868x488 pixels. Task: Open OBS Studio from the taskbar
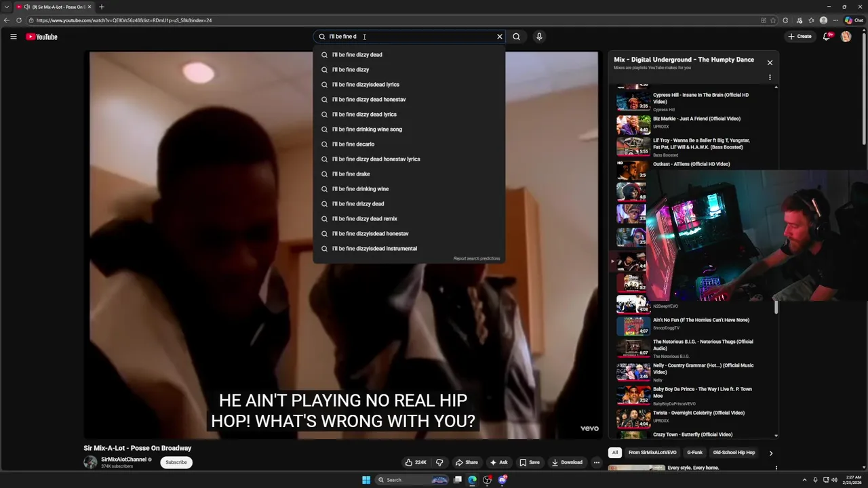tap(487, 480)
